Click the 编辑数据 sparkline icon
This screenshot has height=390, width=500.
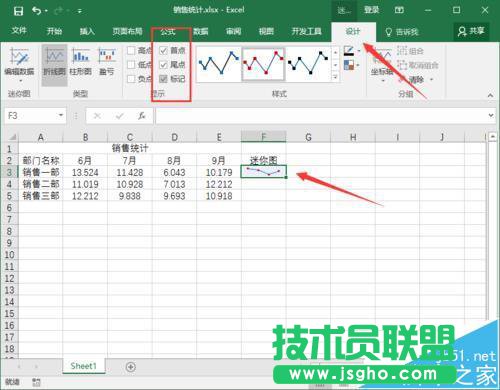click(x=19, y=56)
